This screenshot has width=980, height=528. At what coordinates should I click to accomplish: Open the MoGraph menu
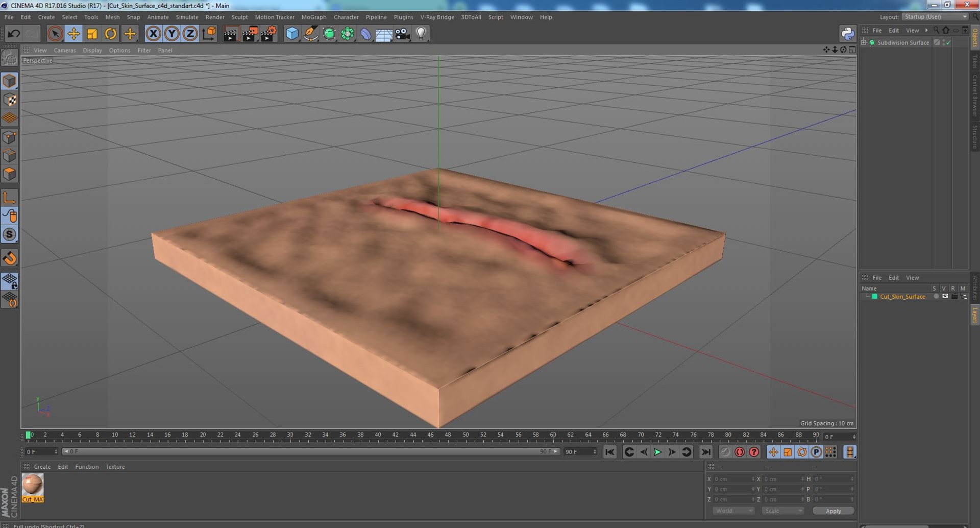(314, 17)
